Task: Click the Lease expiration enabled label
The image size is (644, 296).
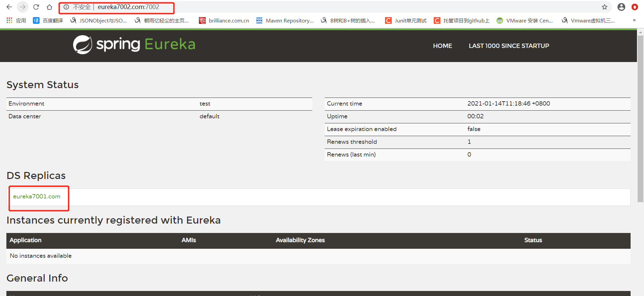Action: (x=362, y=129)
